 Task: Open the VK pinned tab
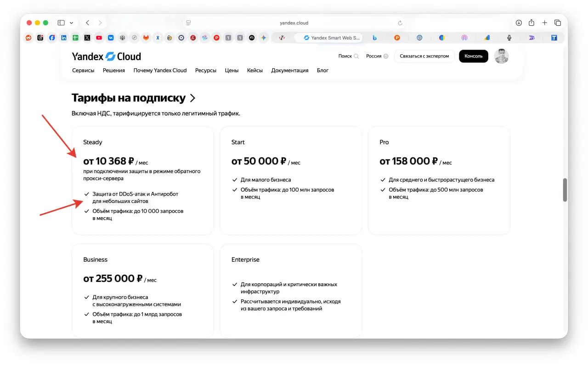[111, 38]
